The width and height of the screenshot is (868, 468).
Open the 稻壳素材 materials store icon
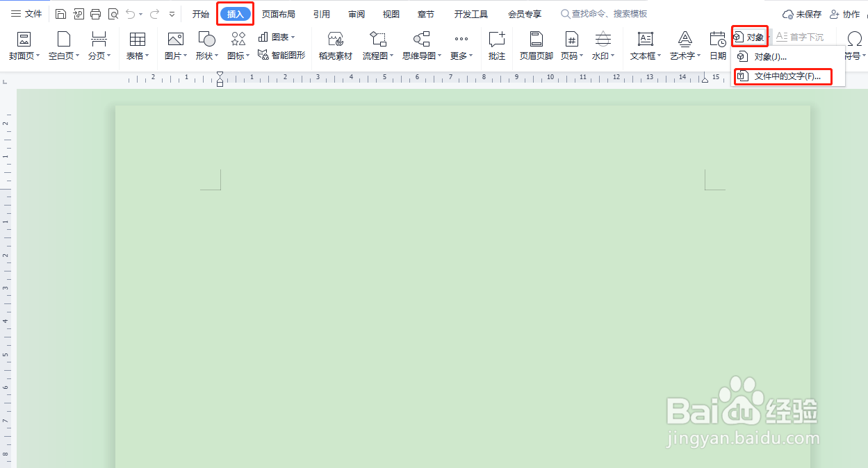pos(336,39)
